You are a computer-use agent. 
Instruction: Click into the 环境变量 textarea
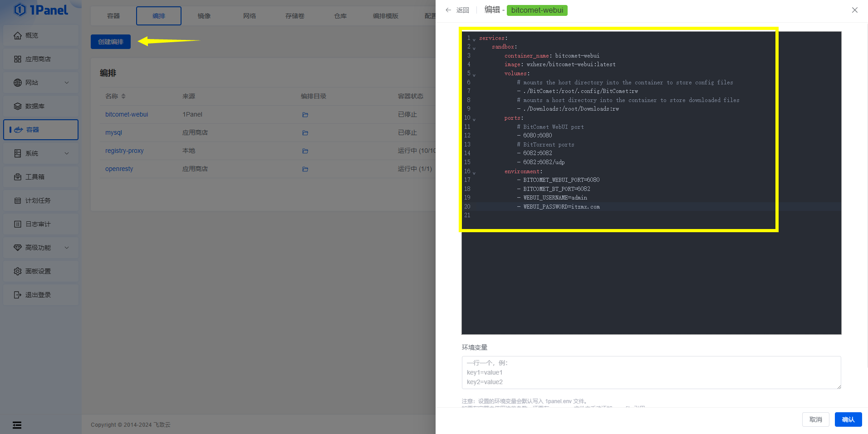(x=651, y=372)
